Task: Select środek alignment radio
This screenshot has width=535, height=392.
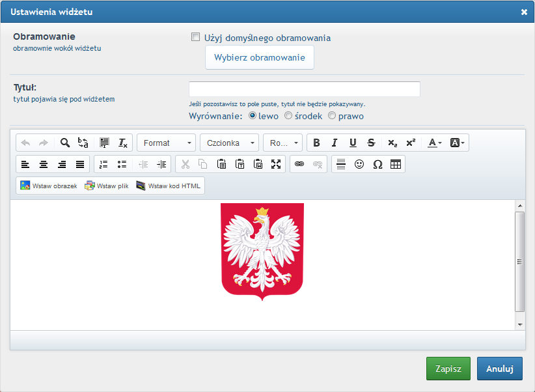Action: pyautogui.click(x=288, y=115)
